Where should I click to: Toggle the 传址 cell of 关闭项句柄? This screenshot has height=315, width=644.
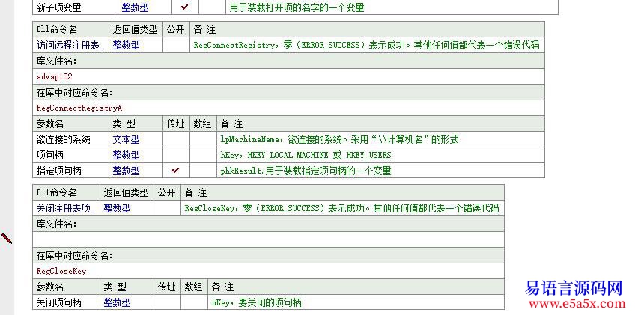167,302
